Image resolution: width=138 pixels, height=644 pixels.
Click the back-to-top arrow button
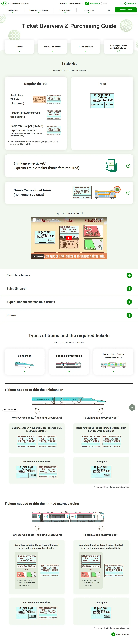[x=132, y=408]
